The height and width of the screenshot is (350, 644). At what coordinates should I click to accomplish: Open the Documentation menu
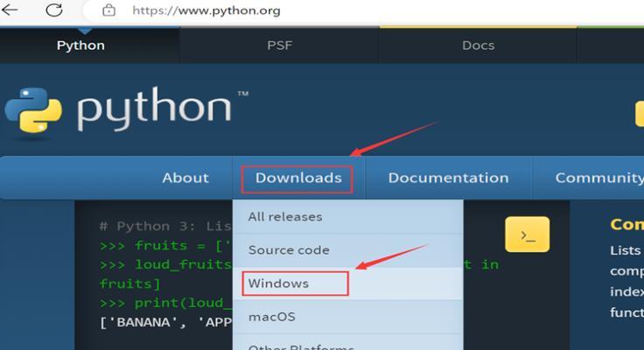449,178
